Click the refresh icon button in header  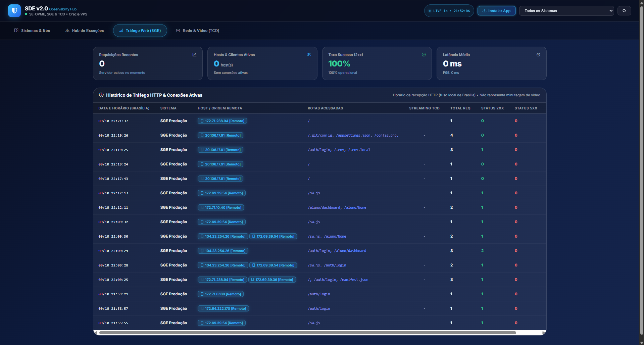[x=624, y=11]
